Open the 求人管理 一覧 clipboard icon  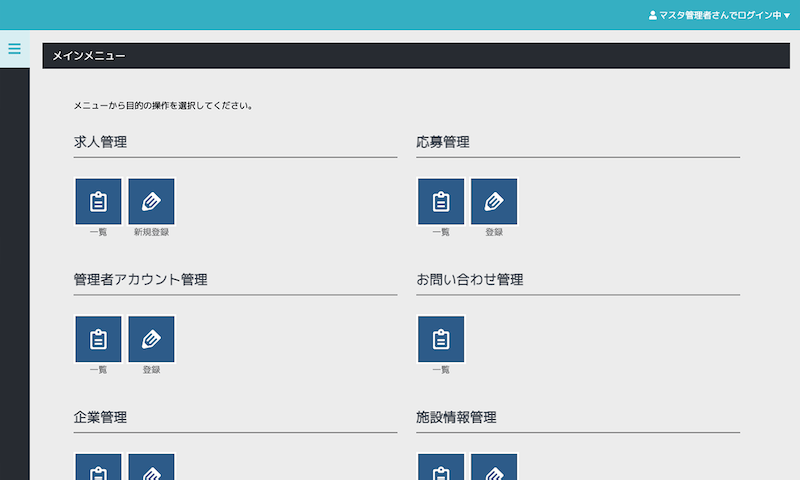(98, 201)
